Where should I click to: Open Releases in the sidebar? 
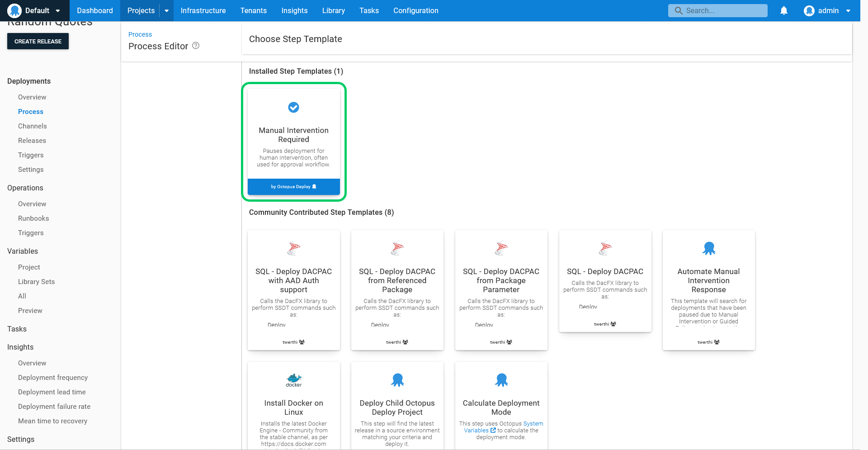click(x=32, y=141)
